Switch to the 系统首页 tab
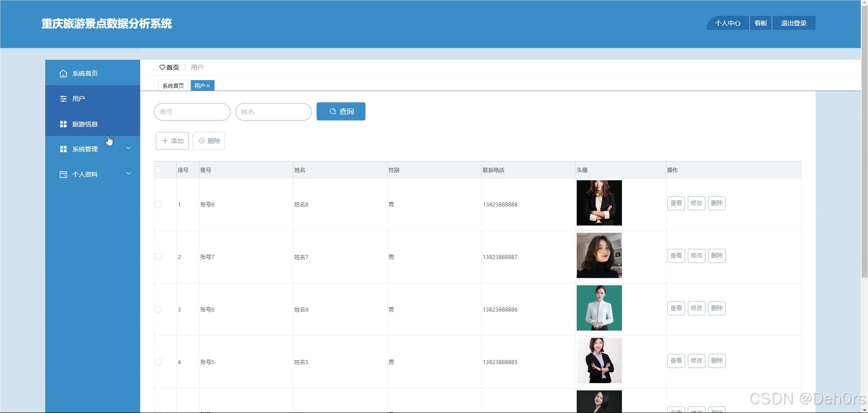This screenshot has width=868, height=413. click(173, 86)
